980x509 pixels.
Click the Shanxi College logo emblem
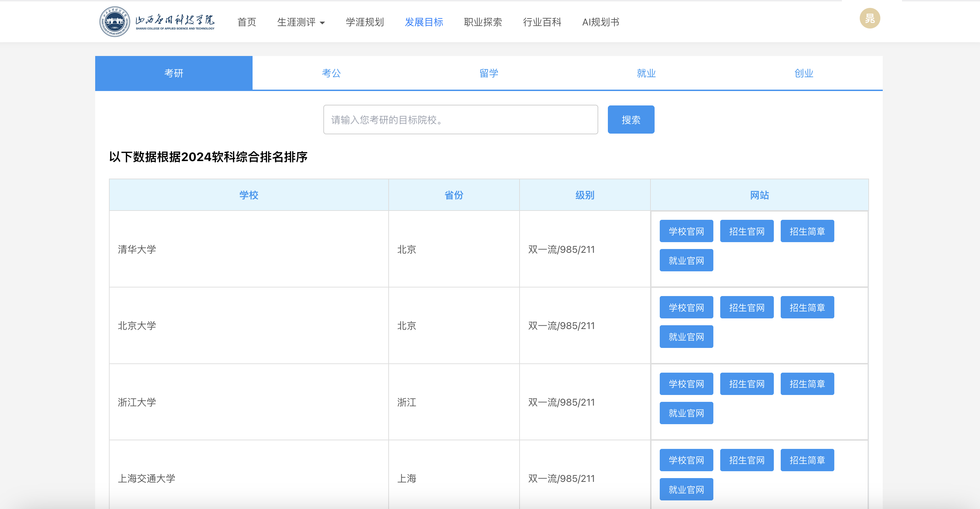point(114,22)
